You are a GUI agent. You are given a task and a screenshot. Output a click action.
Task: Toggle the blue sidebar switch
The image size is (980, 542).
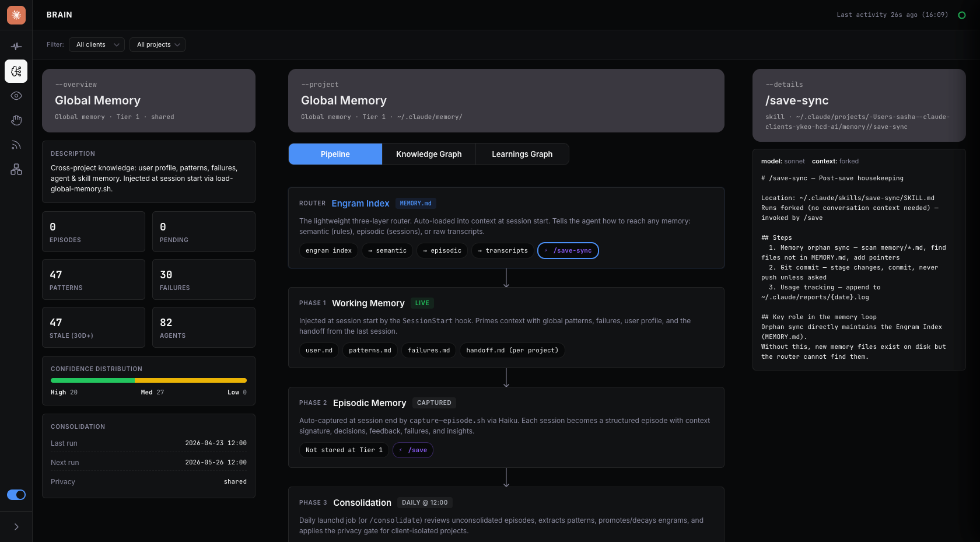pos(16,495)
